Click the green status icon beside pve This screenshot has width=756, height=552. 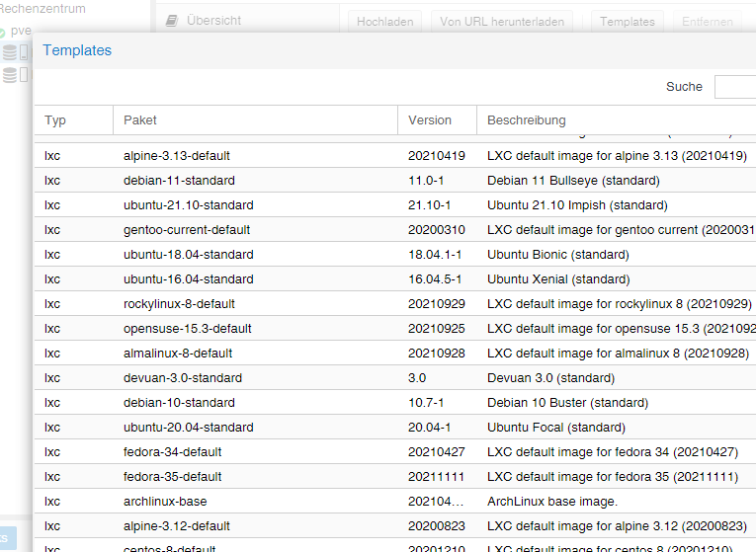point(2,33)
